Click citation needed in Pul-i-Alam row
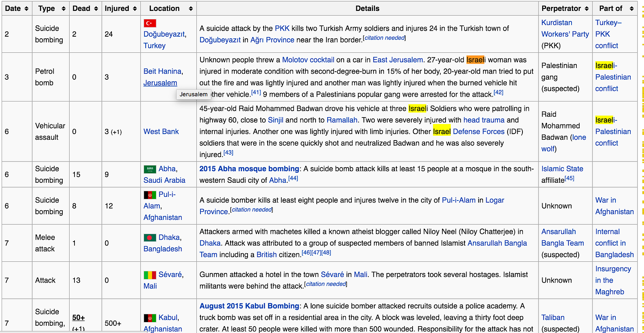The height and width of the screenshot is (333, 644). click(252, 210)
